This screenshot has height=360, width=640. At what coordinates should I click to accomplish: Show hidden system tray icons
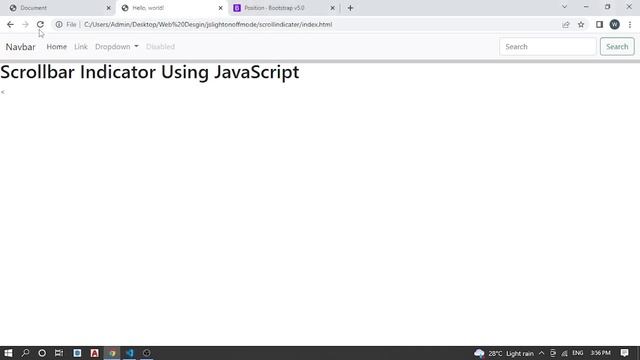[541, 353]
